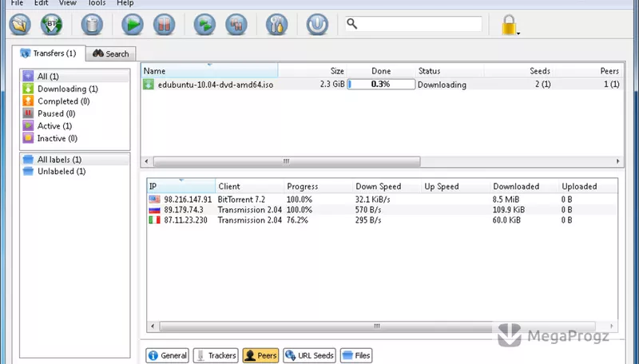Sort peers by Client column
Viewport: 639px width, 364px height.
[x=249, y=186]
